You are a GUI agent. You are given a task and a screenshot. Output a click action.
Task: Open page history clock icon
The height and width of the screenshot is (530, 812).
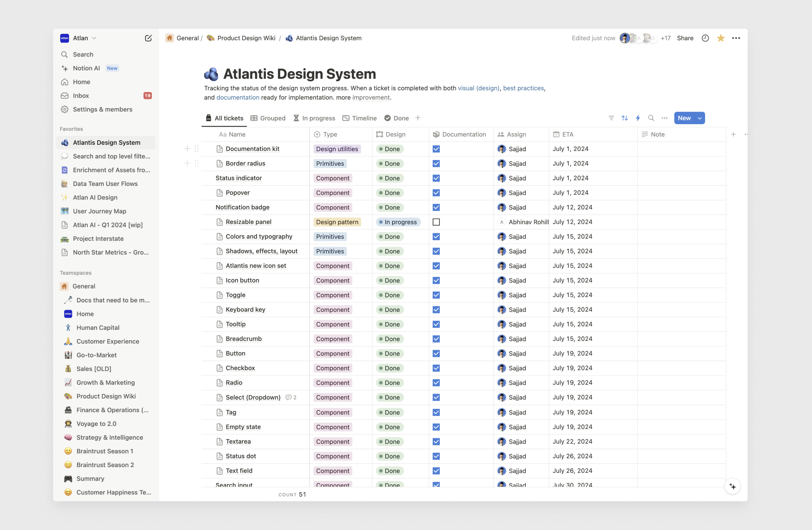coord(705,38)
